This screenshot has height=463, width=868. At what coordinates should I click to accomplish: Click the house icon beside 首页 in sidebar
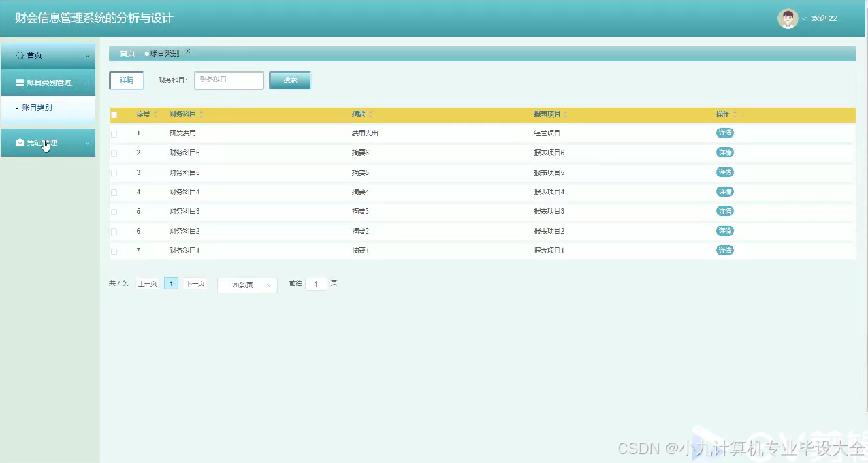tap(20, 55)
